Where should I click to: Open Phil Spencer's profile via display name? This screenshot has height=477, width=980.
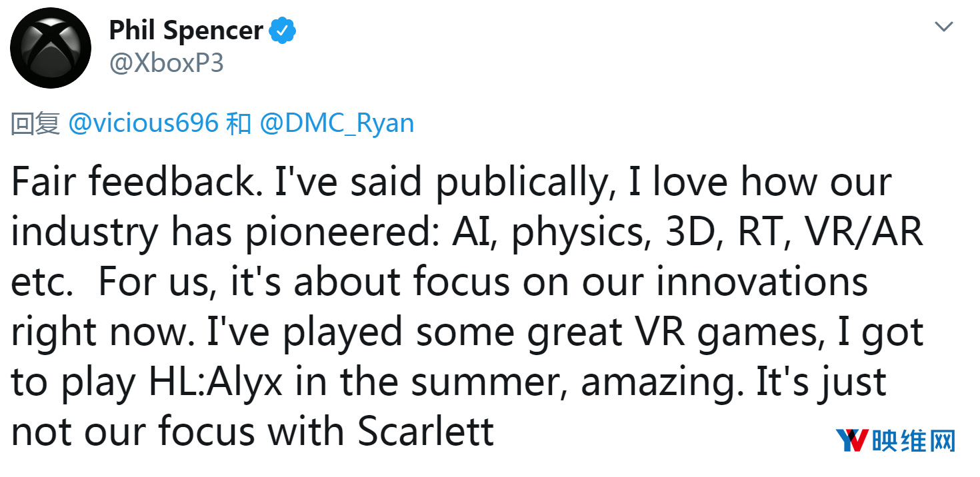(186, 31)
